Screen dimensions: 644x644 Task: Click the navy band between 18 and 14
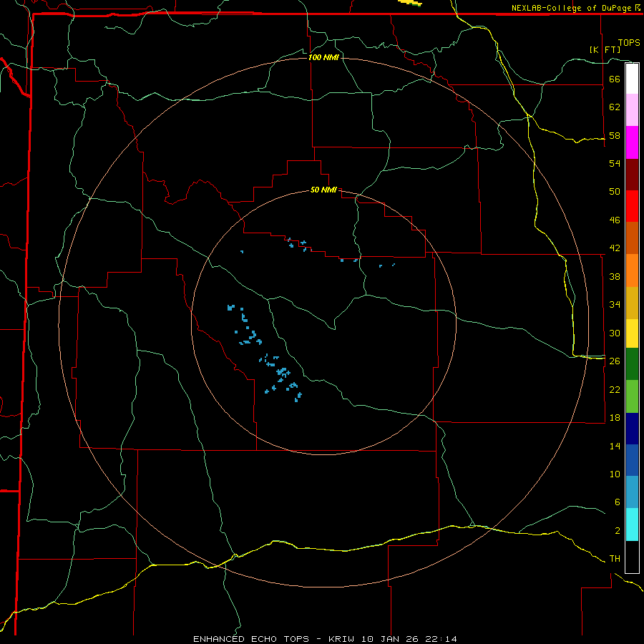pos(632,429)
